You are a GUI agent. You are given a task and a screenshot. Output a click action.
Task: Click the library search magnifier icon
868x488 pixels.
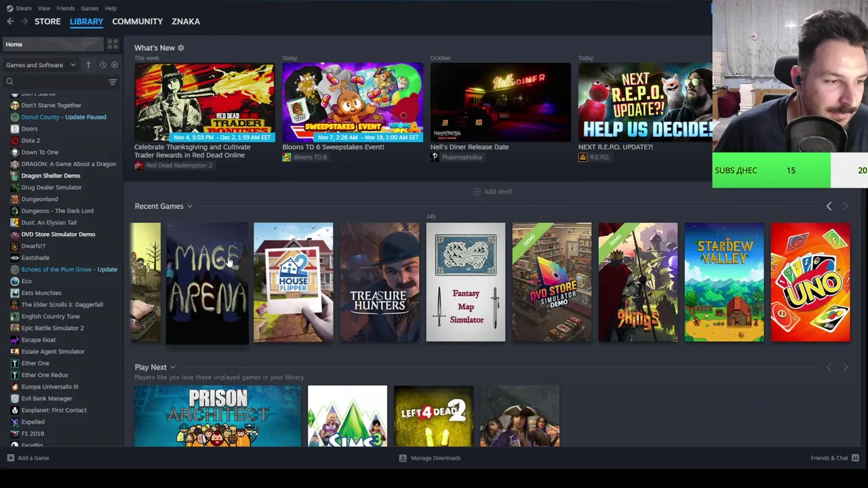click(x=9, y=82)
